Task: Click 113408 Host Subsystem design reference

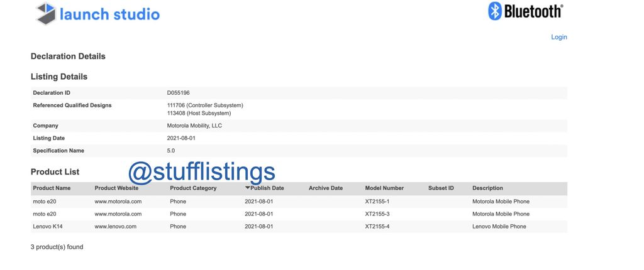Action: [199, 113]
